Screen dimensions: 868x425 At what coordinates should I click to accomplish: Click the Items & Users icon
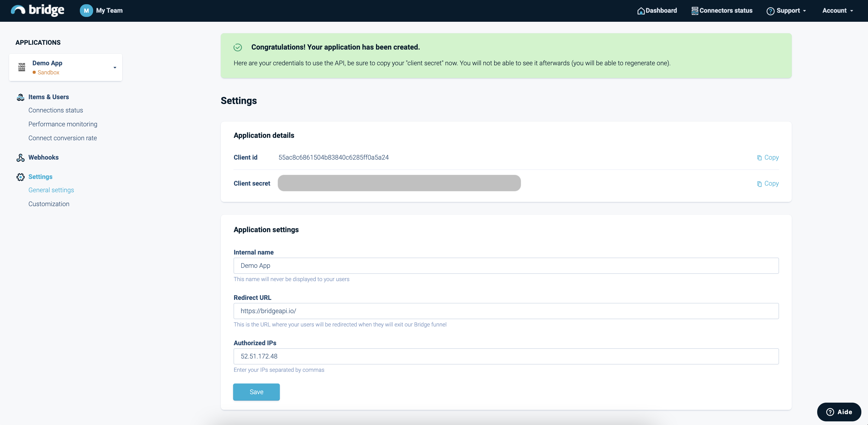21,97
